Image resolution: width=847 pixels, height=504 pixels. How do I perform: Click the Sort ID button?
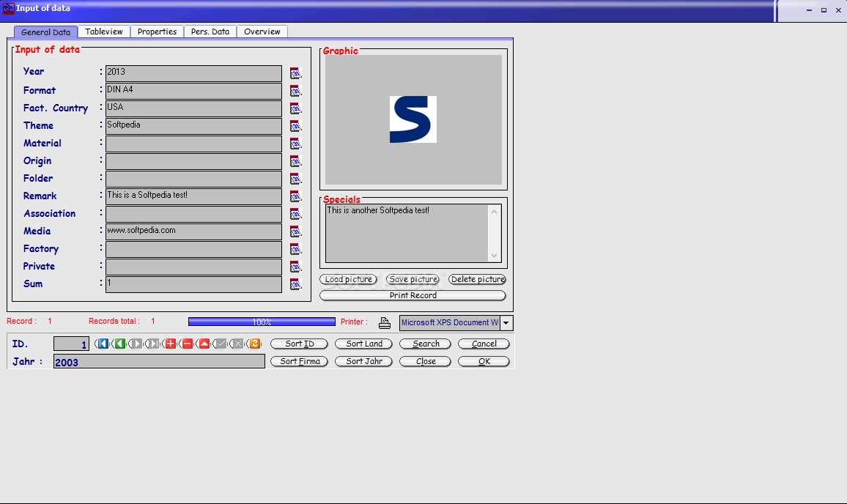coord(299,344)
